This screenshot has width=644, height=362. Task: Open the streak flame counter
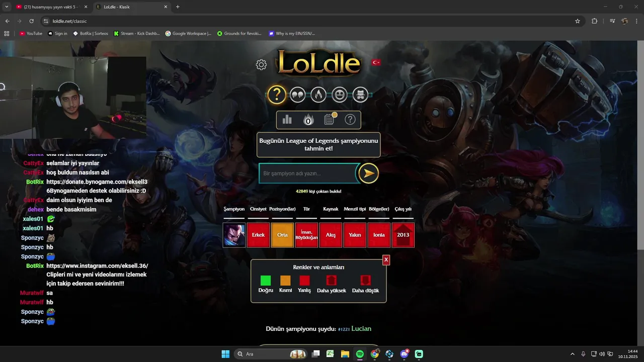[x=308, y=120]
